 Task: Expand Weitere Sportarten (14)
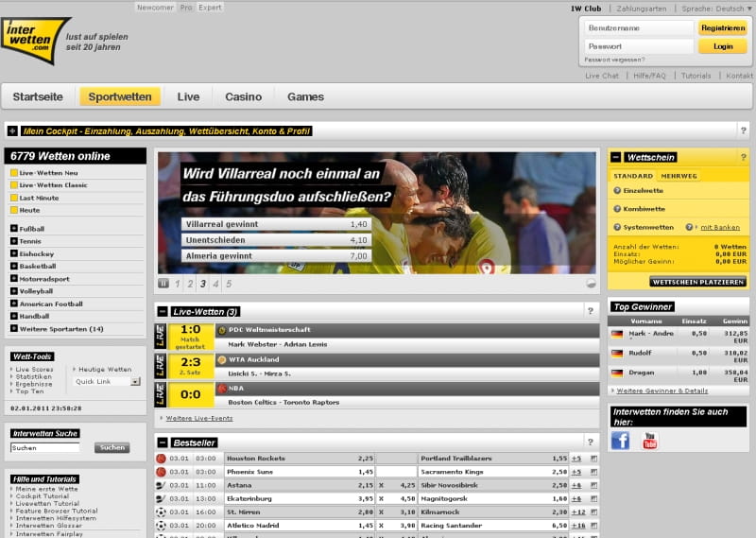point(14,329)
